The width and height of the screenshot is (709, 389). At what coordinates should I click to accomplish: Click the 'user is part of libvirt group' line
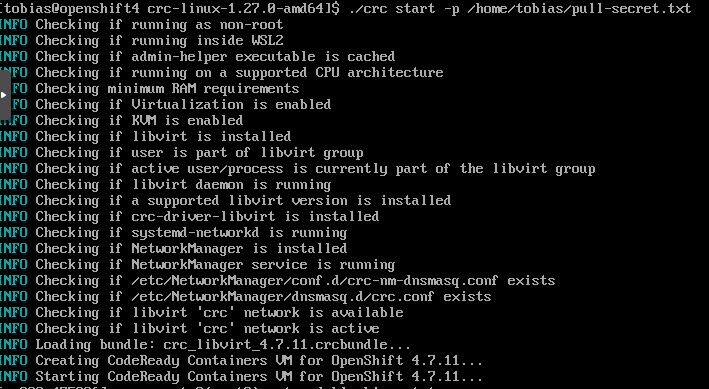pyautogui.click(x=181, y=152)
